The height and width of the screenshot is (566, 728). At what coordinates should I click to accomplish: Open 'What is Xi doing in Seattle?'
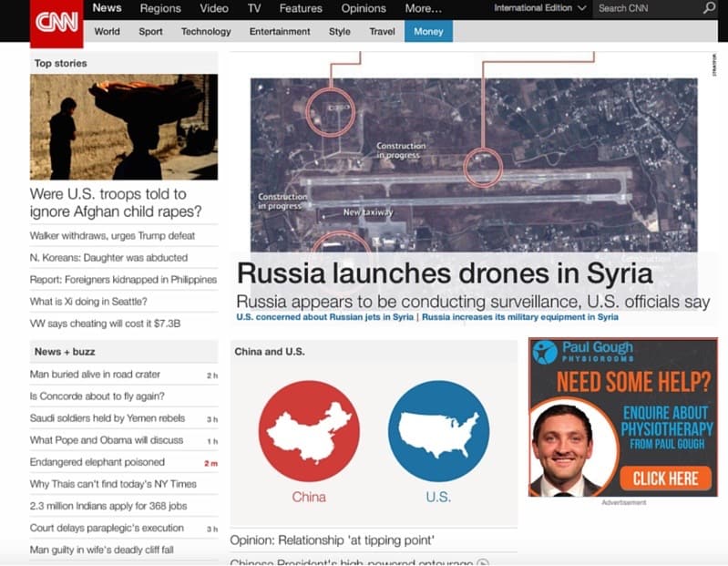(x=88, y=302)
